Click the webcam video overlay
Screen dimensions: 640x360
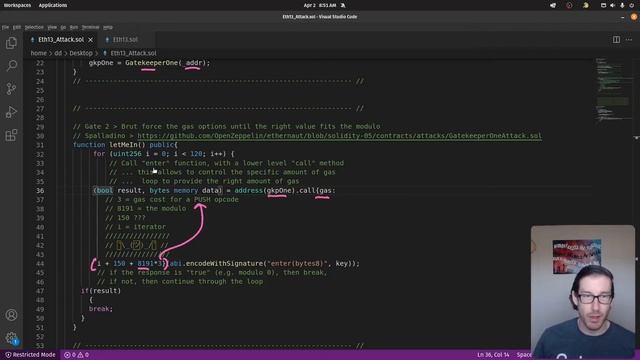coord(583,292)
